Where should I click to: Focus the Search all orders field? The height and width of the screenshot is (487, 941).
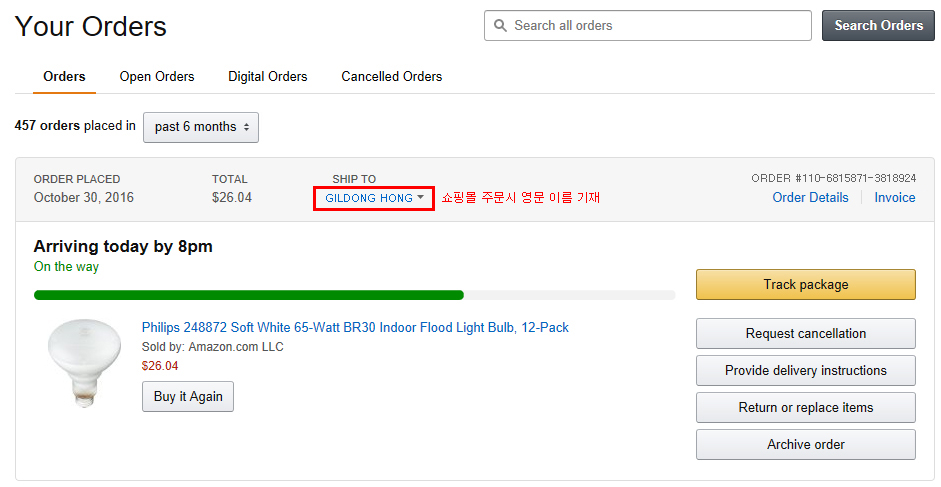[655, 26]
